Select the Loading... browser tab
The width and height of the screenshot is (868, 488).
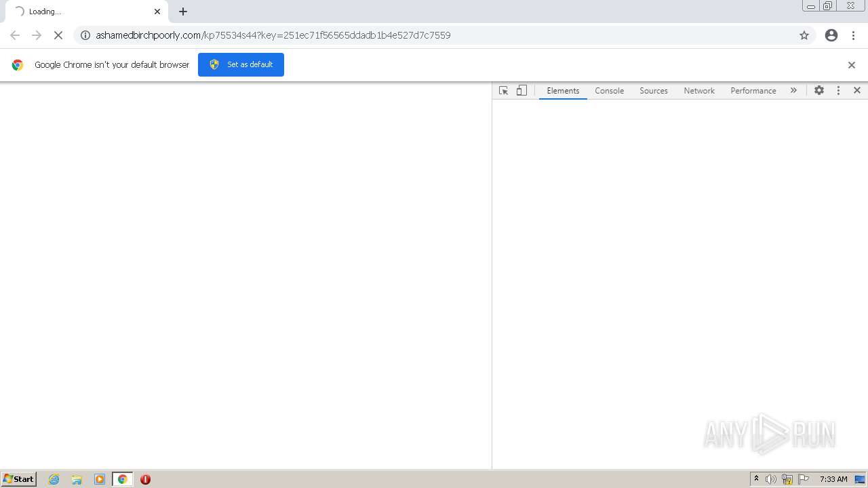[x=86, y=12]
